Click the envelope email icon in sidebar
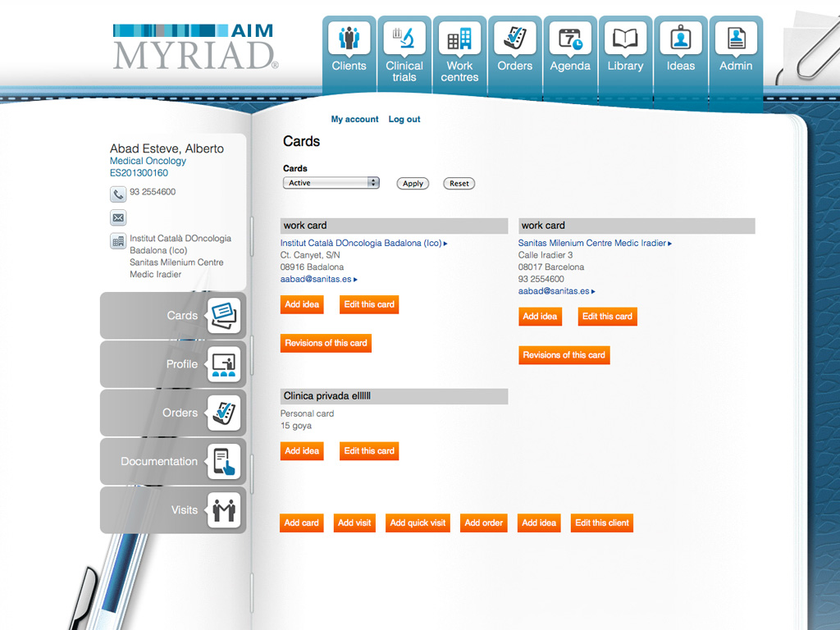 (118, 217)
